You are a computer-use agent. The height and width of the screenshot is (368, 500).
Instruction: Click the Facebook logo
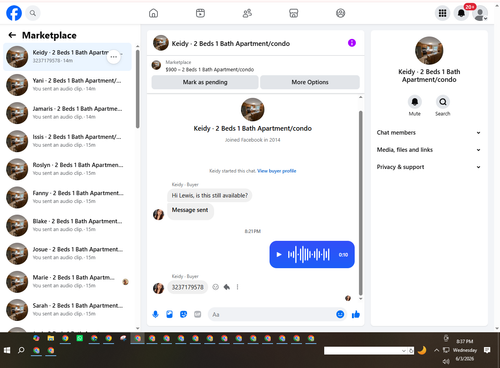pos(14,13)
